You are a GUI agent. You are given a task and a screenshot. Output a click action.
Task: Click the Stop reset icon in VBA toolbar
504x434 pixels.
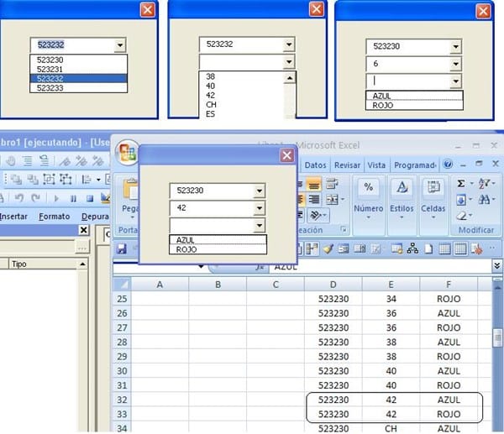click(90, 198)
